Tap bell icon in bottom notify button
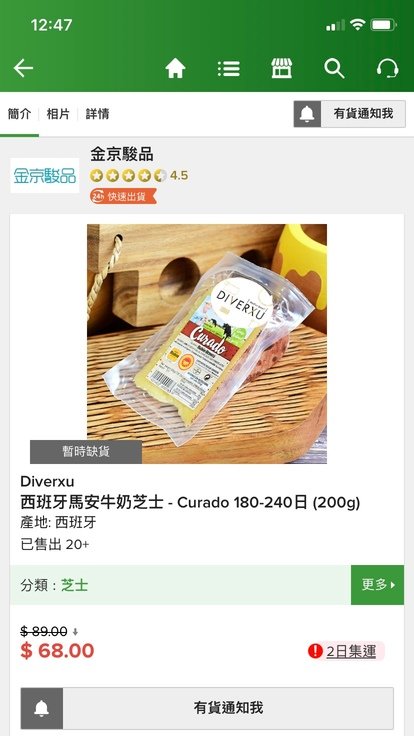This screenshot has height=736, width=414. point(42,708)
